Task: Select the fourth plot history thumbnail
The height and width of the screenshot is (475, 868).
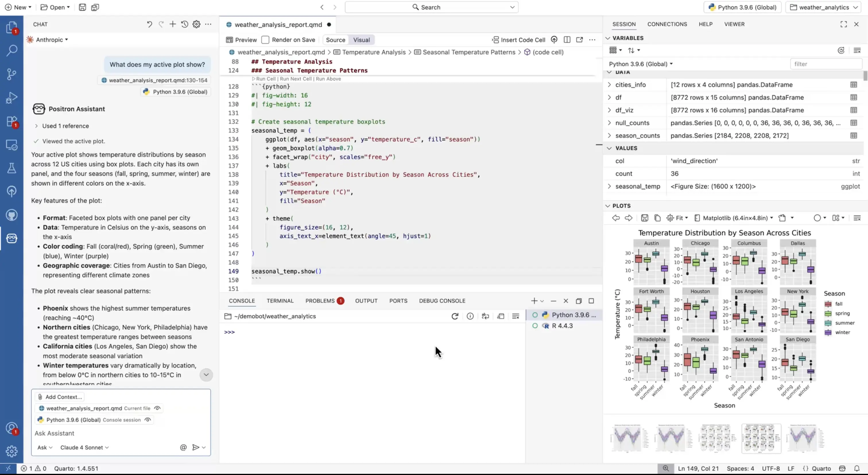Action: coord(761,438)
